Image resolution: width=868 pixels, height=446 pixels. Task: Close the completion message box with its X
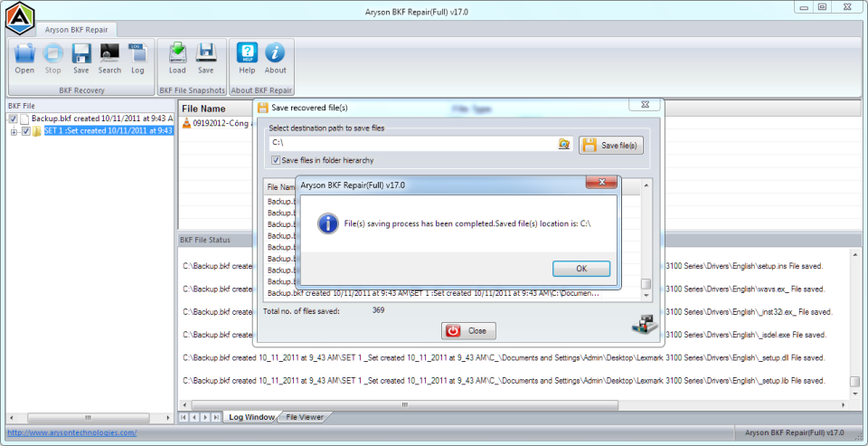[x=602, y=182]
